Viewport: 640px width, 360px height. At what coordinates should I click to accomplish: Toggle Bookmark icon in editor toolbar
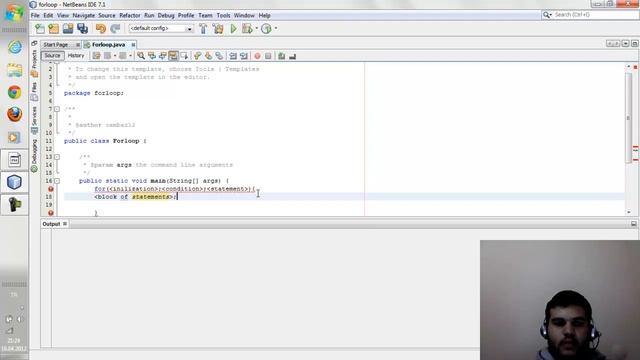219,56
